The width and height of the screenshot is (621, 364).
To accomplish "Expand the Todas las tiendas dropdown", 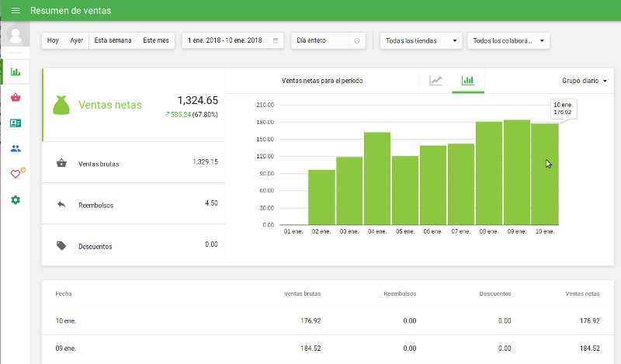I will pyautogui.click(x=422, y=40).
